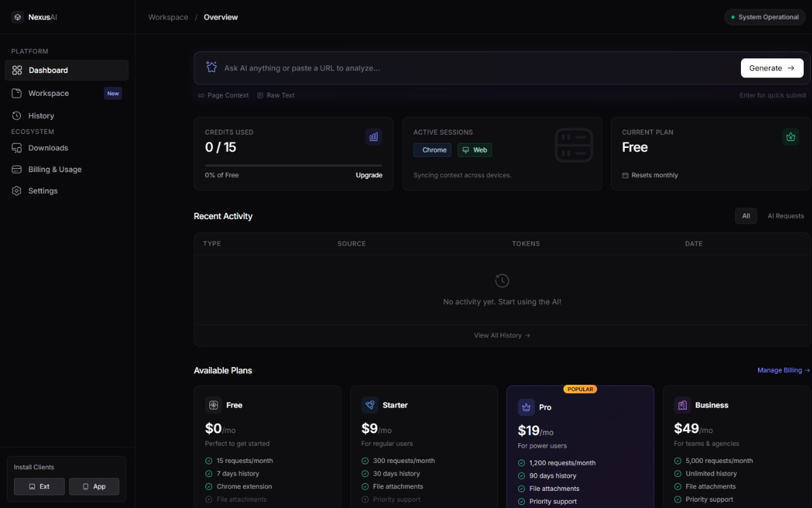The image size is (812, 508).
Task: Click the History clock icon
Action: click(x=16, y=116)
